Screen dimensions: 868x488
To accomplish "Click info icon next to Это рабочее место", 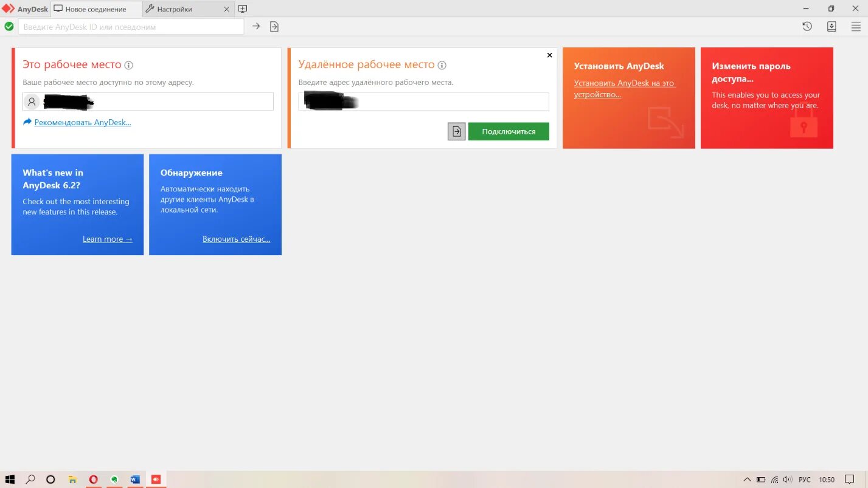I will coord(129,65).
